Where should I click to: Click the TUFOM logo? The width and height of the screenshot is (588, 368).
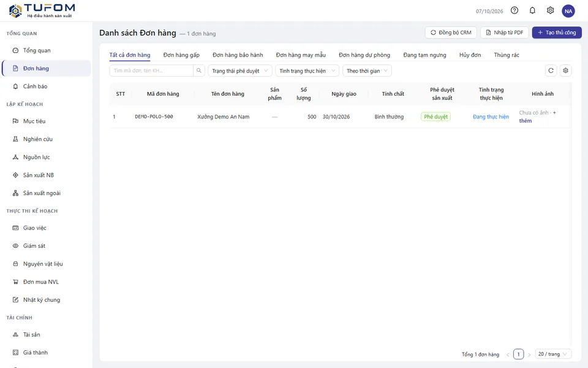point(42,10)
